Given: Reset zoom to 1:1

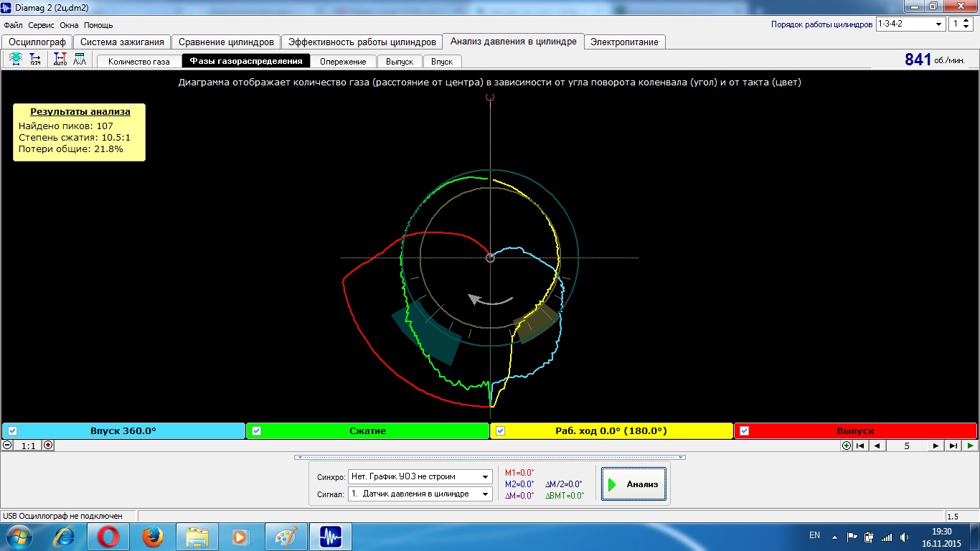Looking at the screenshot, I should [x=28, y=446].
